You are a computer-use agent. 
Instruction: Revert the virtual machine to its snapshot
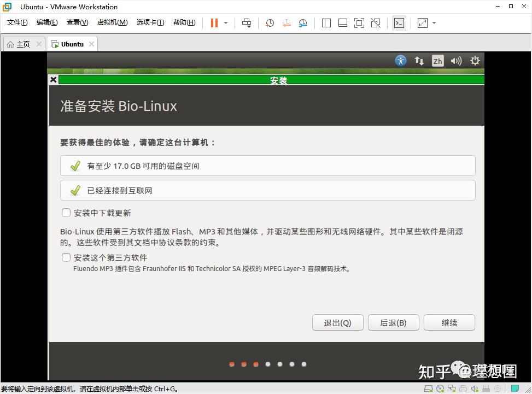pyautogui.click(x=285, y=22)
